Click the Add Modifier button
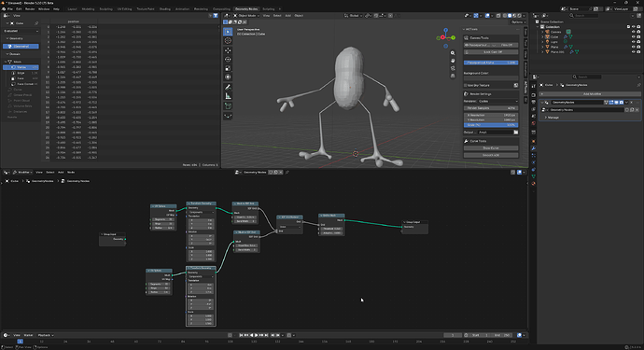Screen dimensions: 644x350 coord(589,94)
